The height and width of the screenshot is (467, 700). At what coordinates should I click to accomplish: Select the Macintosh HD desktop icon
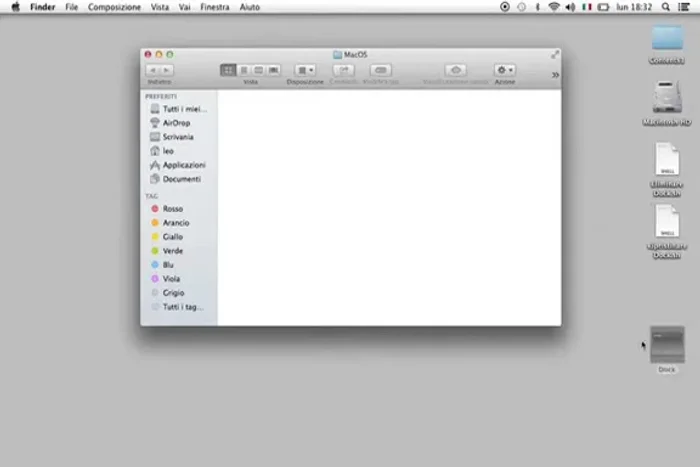667,98
